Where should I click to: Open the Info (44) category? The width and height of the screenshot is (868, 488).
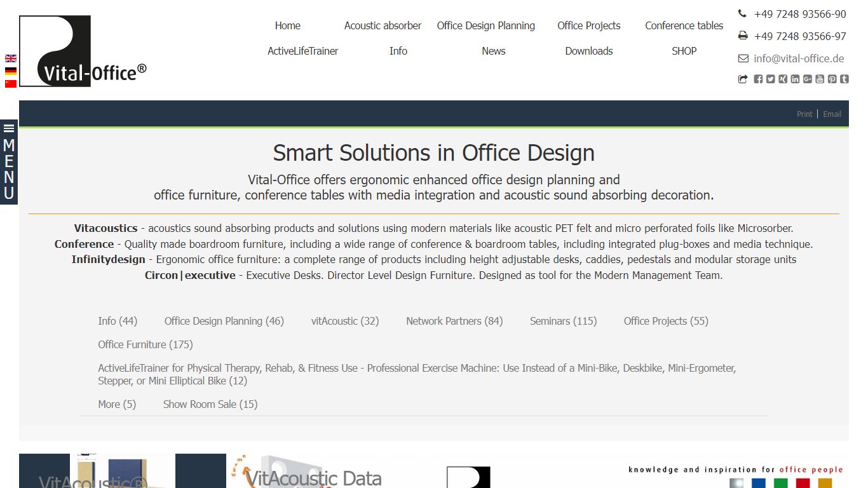(x=118, y=321)
